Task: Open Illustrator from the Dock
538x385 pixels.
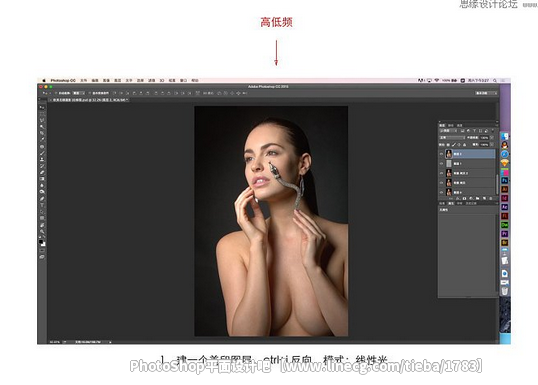Action: pyautogui.click(x=505, y=189)
